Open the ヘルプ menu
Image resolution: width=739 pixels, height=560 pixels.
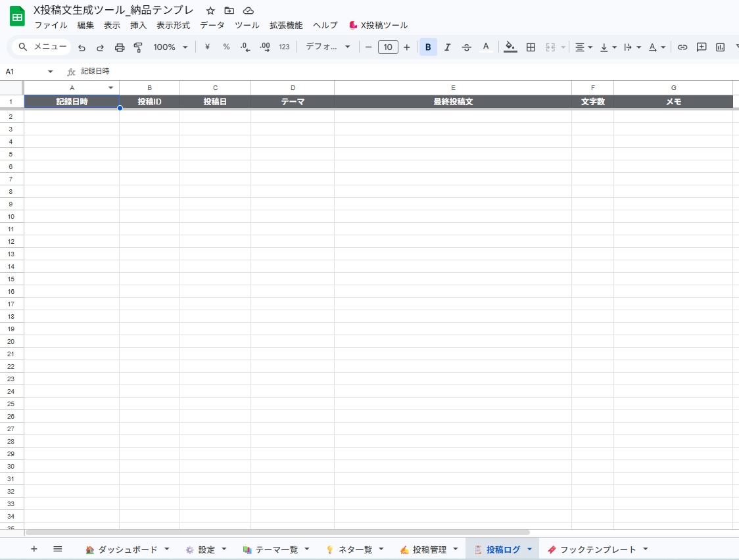325,26
